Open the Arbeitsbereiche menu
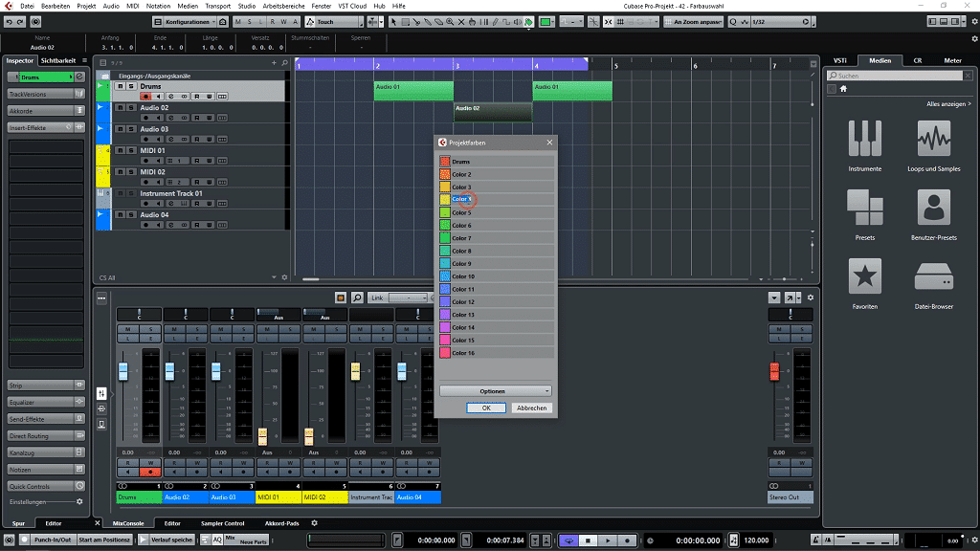 tap(283, 6)
